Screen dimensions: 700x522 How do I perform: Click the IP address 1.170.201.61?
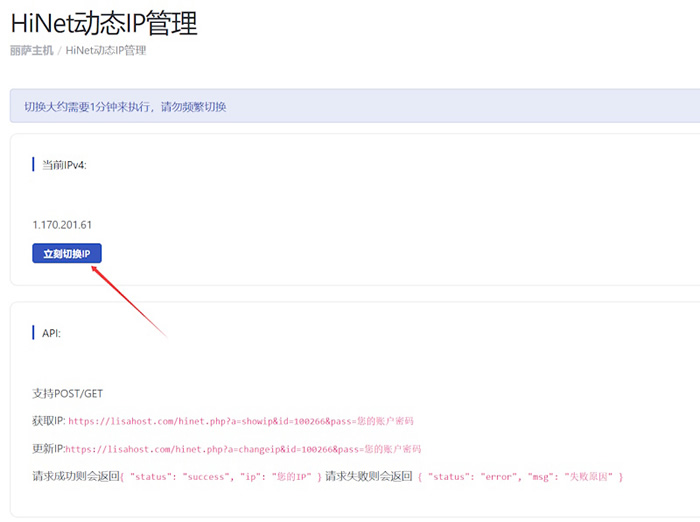62,225
